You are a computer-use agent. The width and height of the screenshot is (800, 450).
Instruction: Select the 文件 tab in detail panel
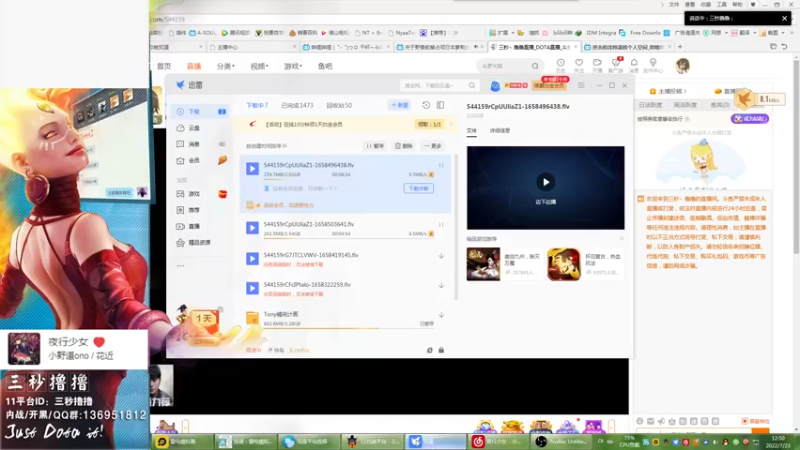[471, 131]
